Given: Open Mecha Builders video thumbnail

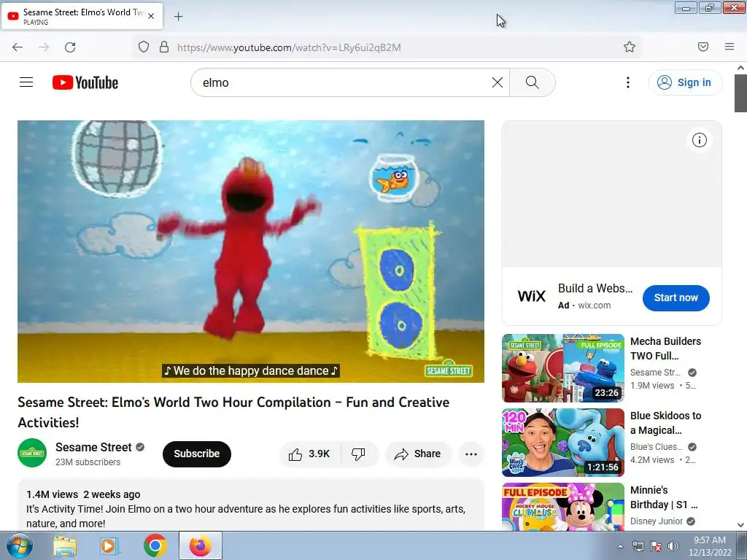Looking at the screenshot, I should click(x=563, y=368).
